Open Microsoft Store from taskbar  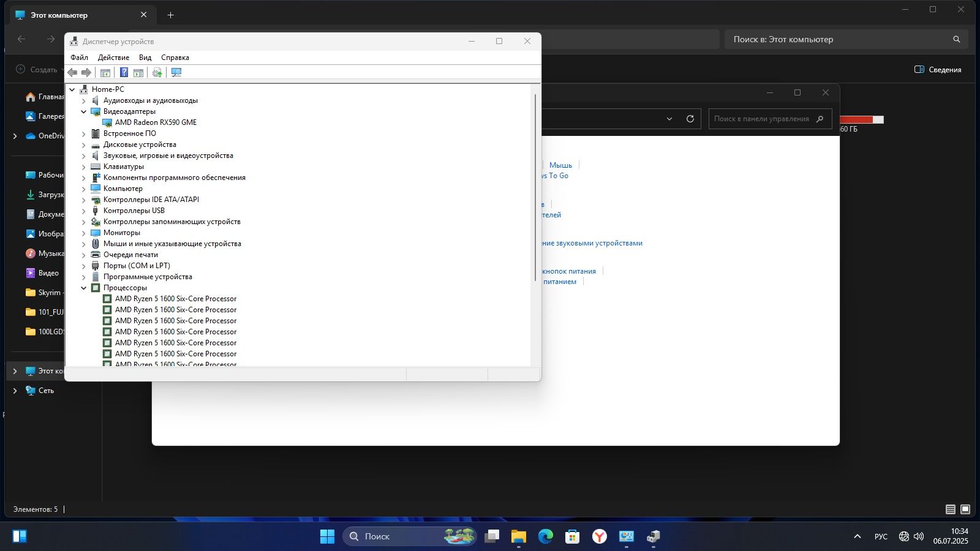(572, 536)
